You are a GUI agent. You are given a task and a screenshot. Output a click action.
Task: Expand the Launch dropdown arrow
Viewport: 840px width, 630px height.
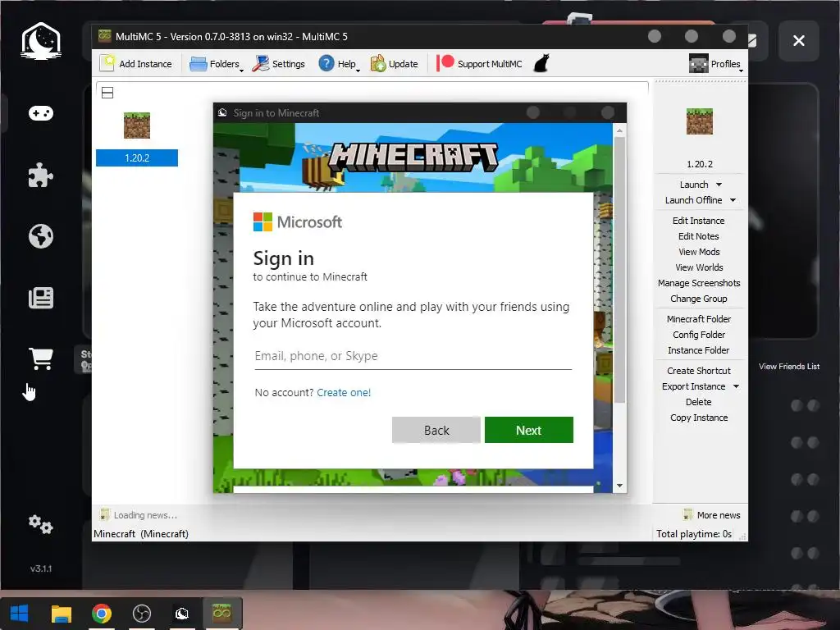[719, 185]
